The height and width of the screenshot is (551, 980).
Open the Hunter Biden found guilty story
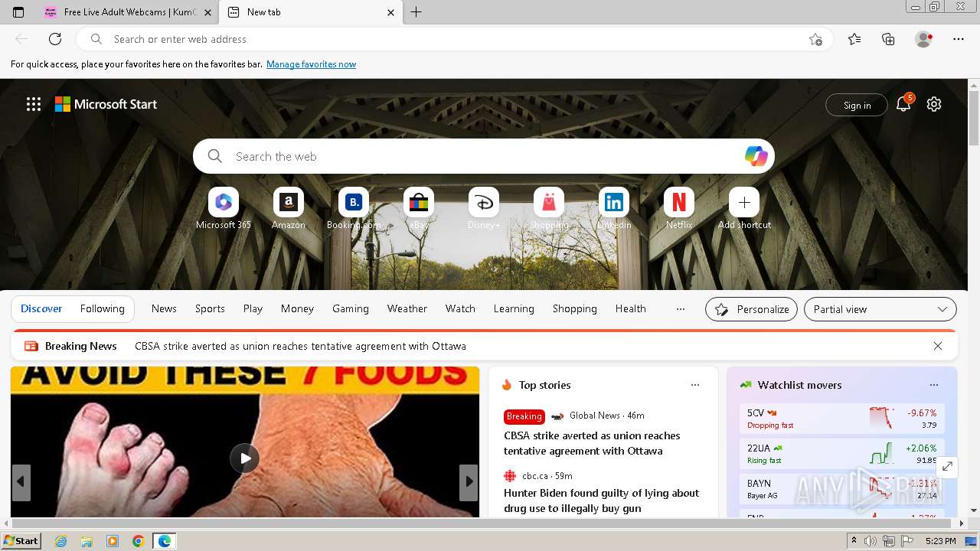[x=602, y=500]
